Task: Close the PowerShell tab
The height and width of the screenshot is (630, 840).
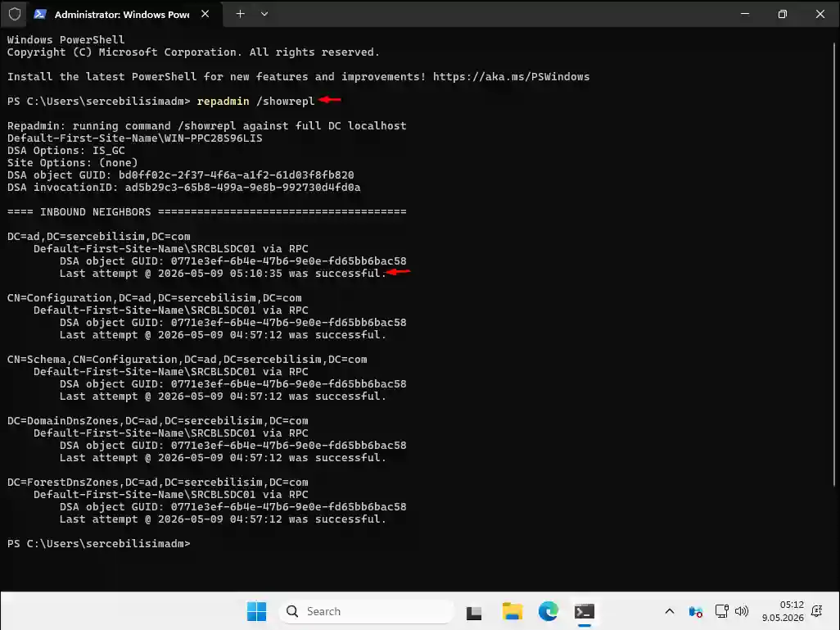Action: click(x=205, y=14)
